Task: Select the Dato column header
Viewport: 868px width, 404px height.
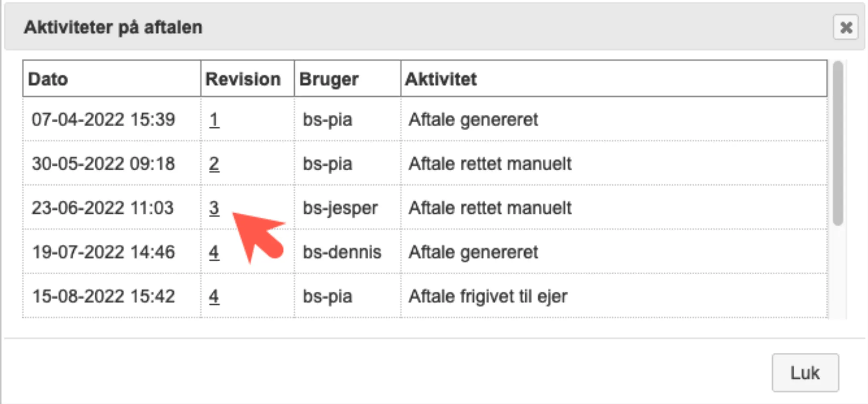Action: (47, 79)
